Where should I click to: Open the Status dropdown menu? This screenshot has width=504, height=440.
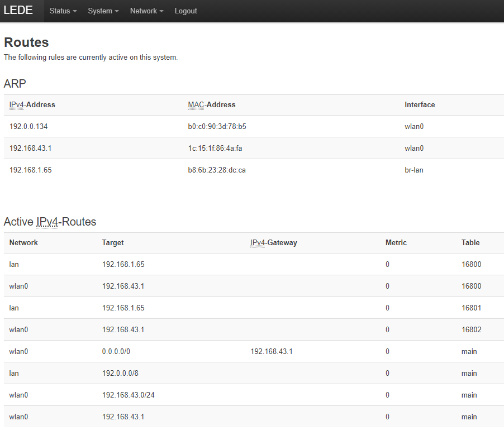click(63, 11)
